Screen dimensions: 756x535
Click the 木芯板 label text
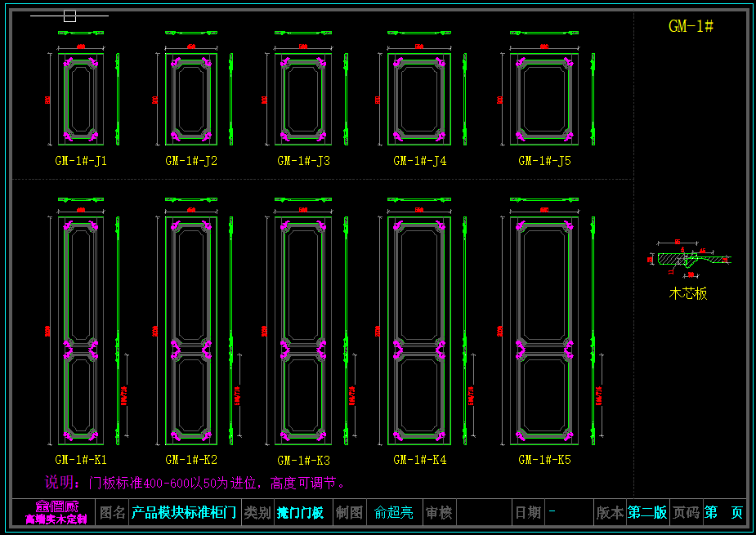(688, 293)
